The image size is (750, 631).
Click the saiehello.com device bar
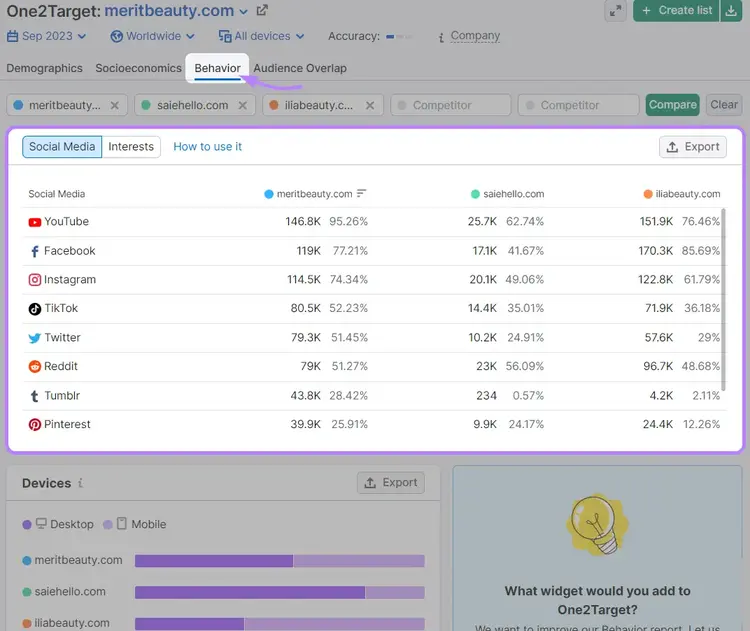point(280,592)
